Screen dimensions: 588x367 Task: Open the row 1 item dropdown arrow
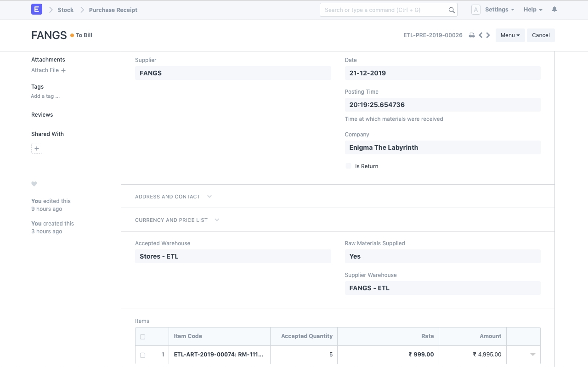click(x=533, y=355)
